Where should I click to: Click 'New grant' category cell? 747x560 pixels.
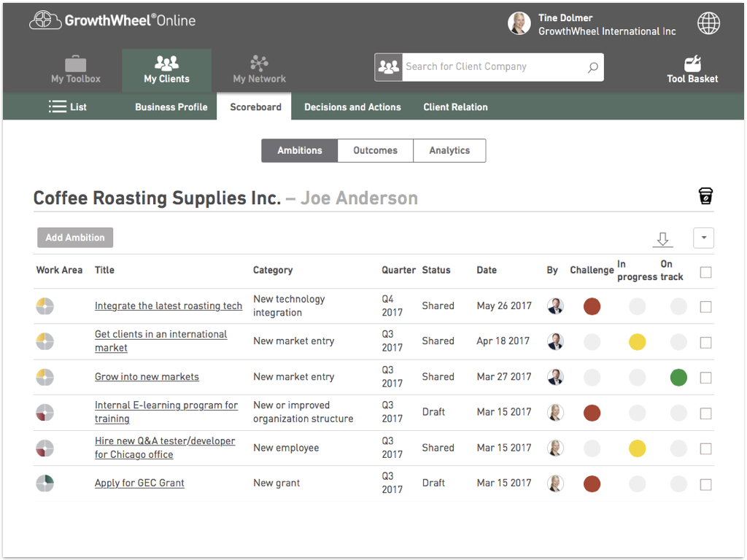tap(276, 483)
